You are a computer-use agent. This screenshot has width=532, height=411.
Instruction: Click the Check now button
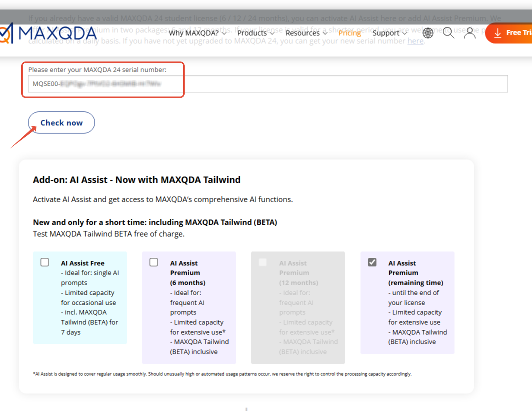pyautogui.click(x=61, y=123)
